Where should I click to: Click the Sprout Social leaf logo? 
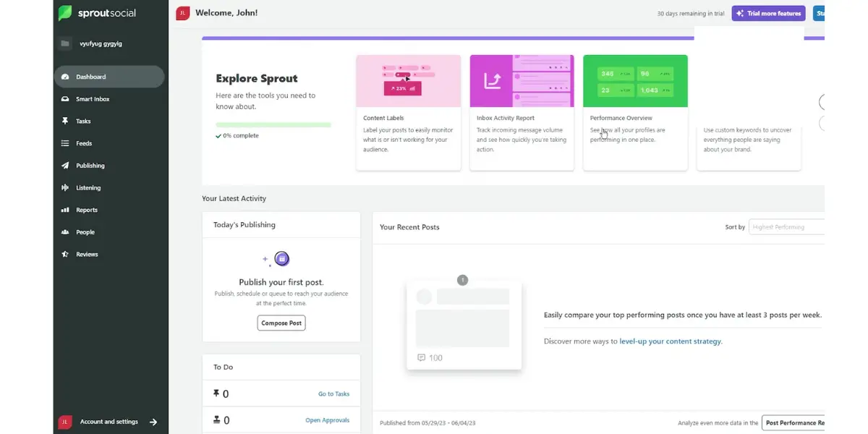[x=65, y=13]
